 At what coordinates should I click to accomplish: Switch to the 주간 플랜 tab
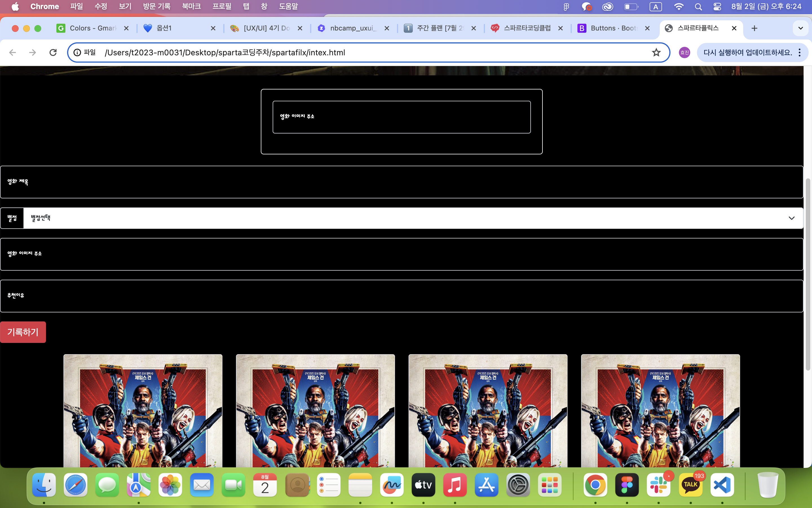tap(440, 28)
